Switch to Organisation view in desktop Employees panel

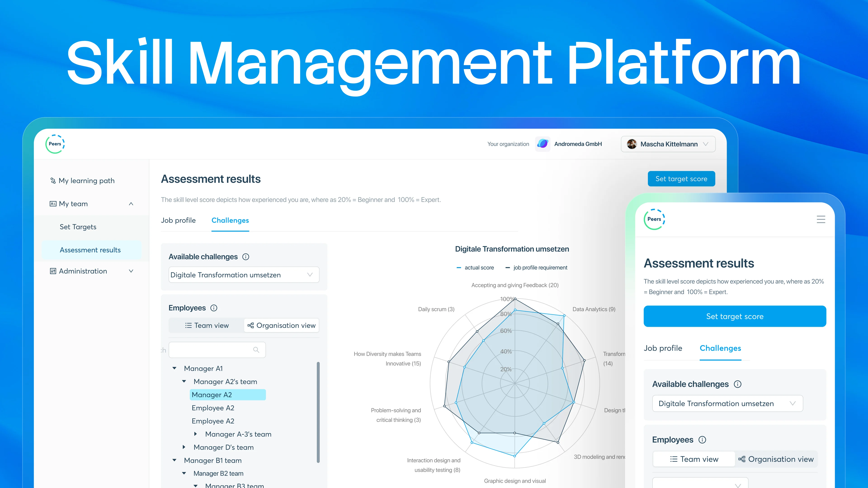tap(281, 326)
